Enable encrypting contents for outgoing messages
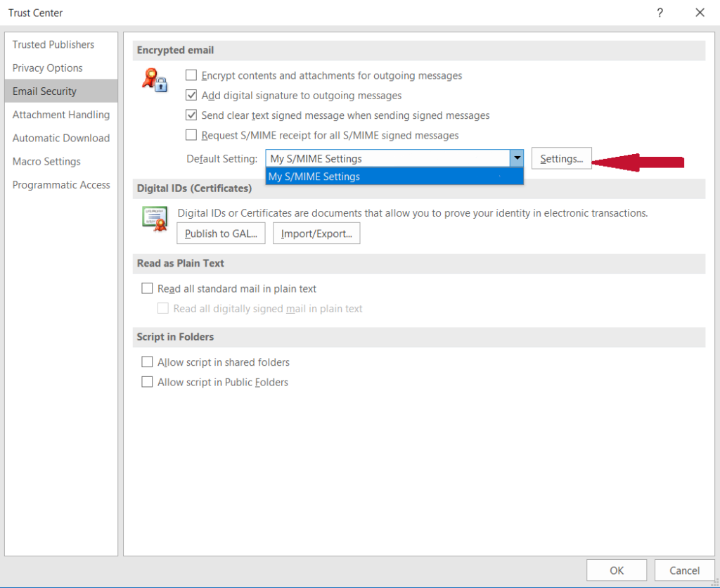The width and height of the screenshot is (720, 588). click(191, 75)
